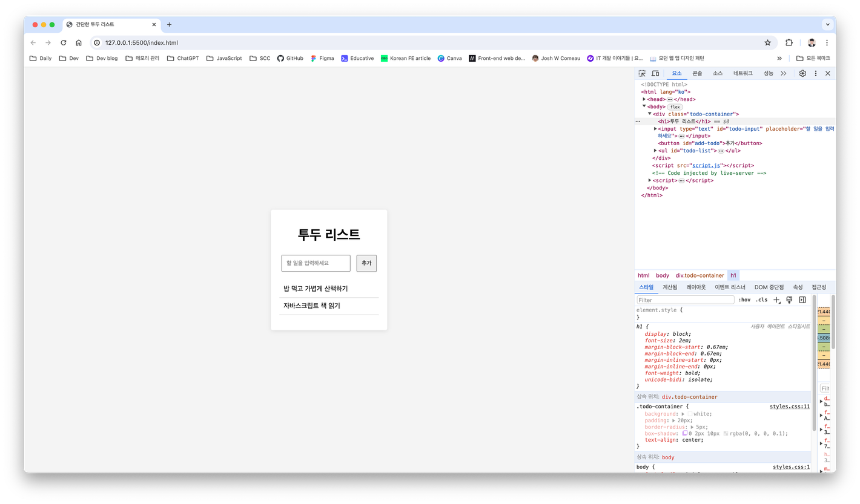Open the ChatGPT bookmarks folder
Screen dimensions: 860x504
click(183, 59)
